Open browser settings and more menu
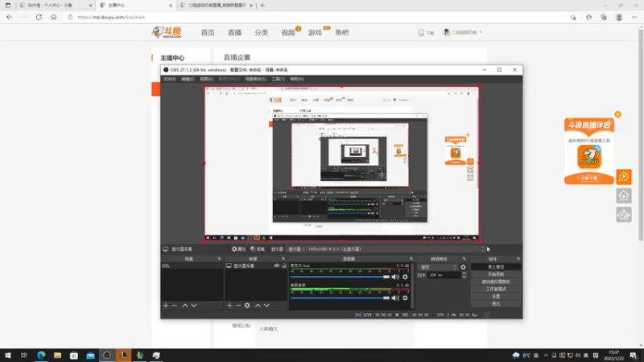This screenshot has height=362, width=644. (634, 17)
